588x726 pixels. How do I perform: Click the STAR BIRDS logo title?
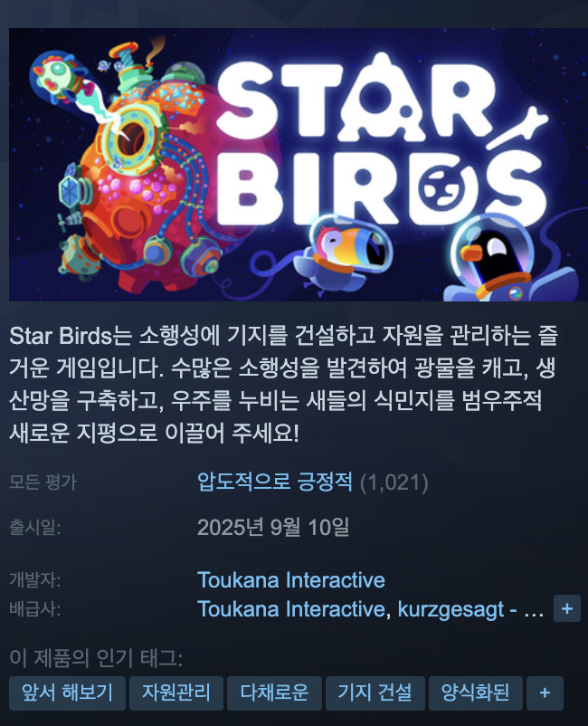(382, 139)
